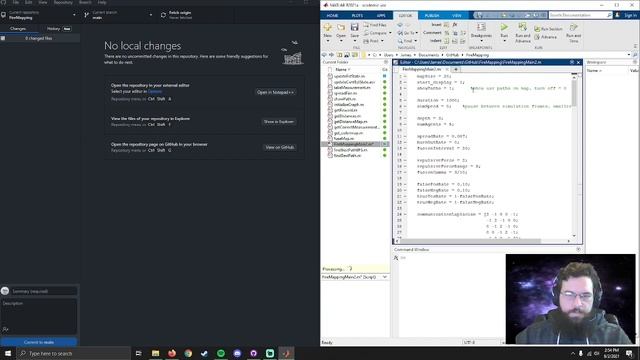This screenshot has width=640, height=360.
Task: Select the Changes tab in GitHub Desktop
Action: click(18, 29)
